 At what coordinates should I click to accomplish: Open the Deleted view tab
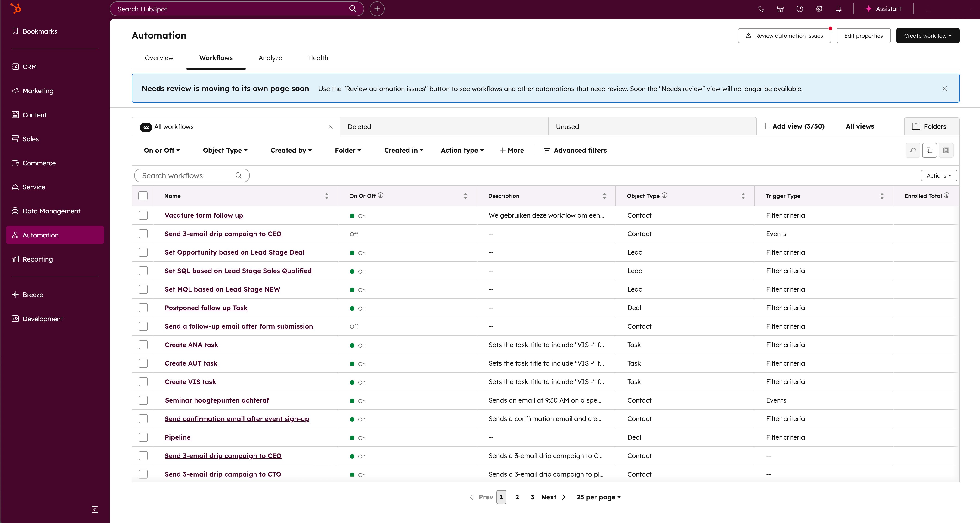359,126
